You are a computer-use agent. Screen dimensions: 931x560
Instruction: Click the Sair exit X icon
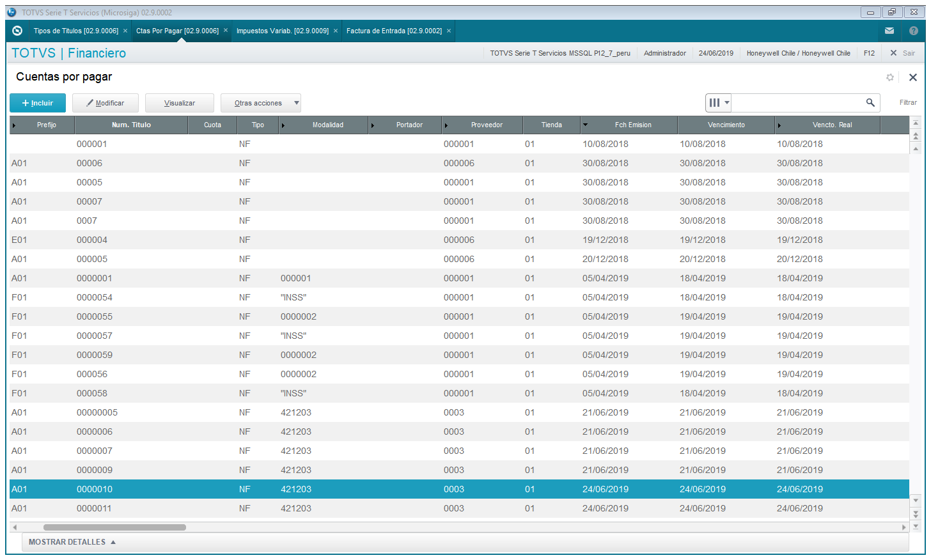(x=893, y=53)
